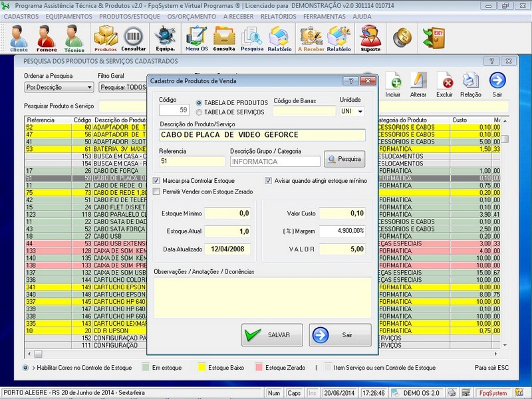Open the RELATÓRIOS menu
532x399 pixels.
click(278, 16)
